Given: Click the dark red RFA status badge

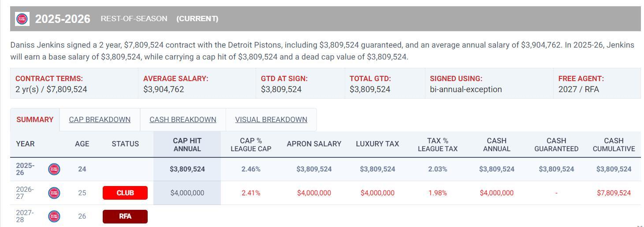Looking at the screenshot, I should [x=125, y=216].
